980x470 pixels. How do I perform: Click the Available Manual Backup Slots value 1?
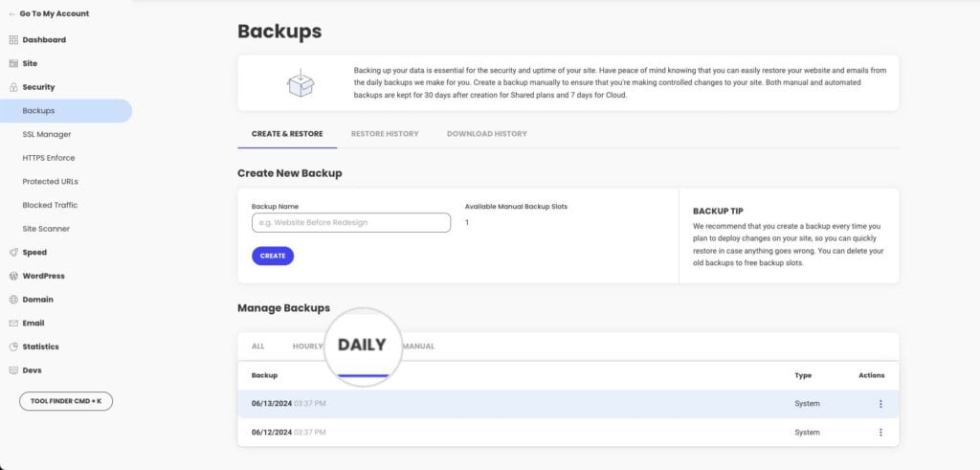467,222
